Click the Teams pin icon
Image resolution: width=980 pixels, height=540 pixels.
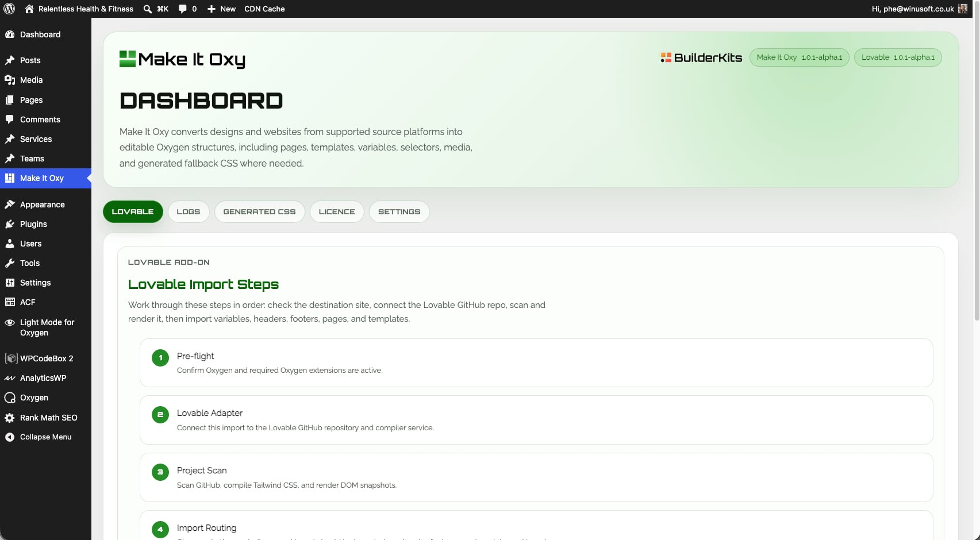pyautogui.click(x=10, y=159)
